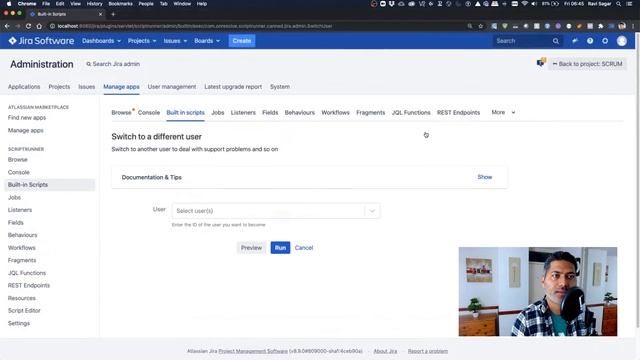The image size is (640, 360).
Task: Switch to the Fragments tab
Action: pos(370,113)
